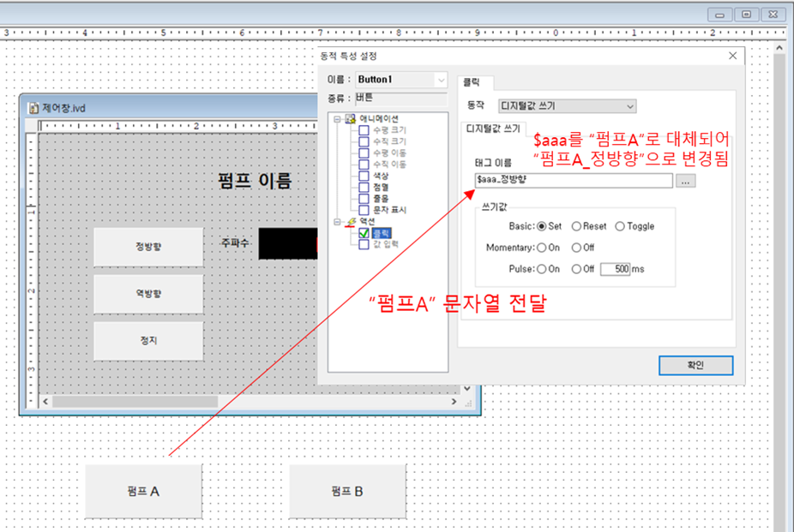The height and width of the screenshot is (532, 794).
Task: Open the 이름 Button1 dropdown
Action: coord(441,80)
